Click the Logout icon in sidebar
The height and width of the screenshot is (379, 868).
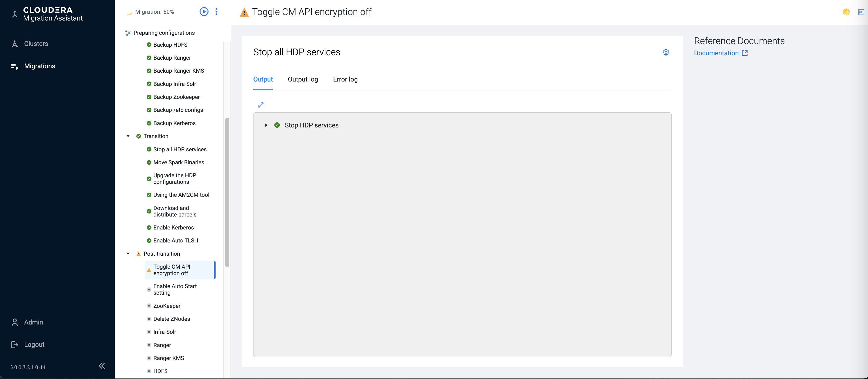15,344
